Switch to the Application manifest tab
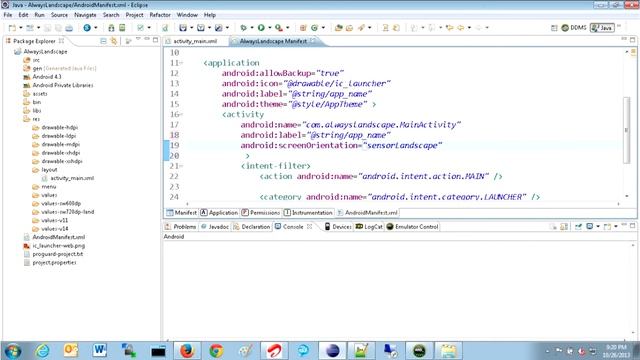Image resolution: width=640 pixels, height=360 pixels. click(219, 213)
